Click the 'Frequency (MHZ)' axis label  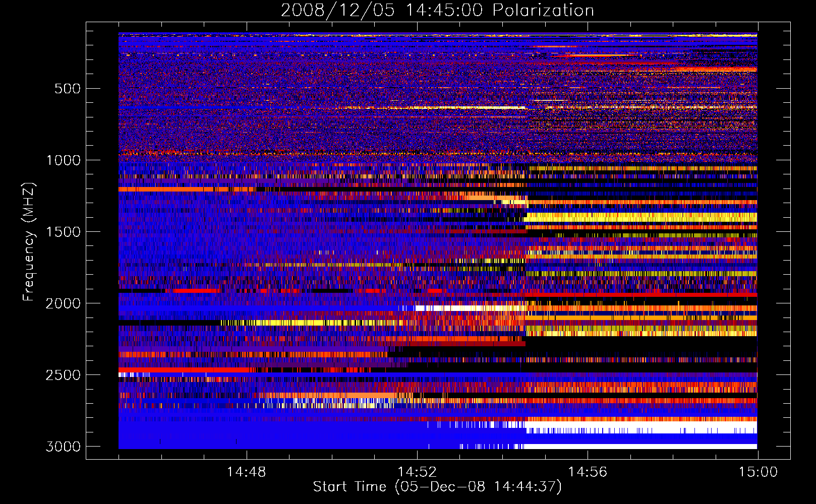pos(28,242)
